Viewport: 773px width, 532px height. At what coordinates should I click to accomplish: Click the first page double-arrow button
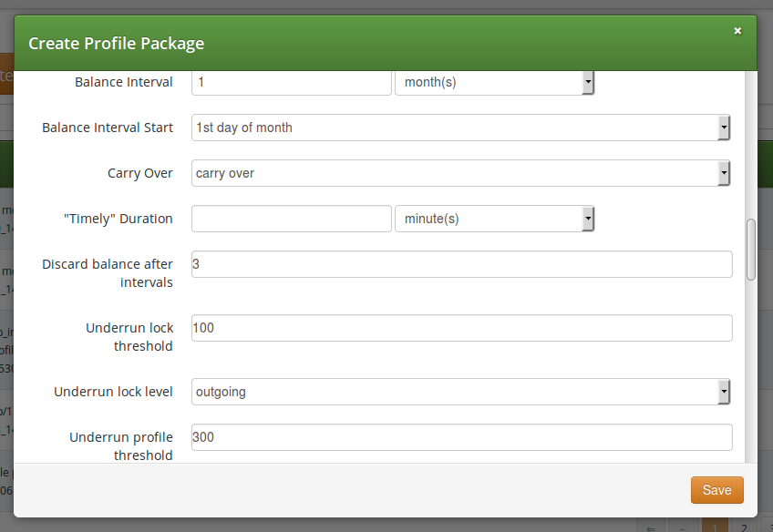coord(651,527)
